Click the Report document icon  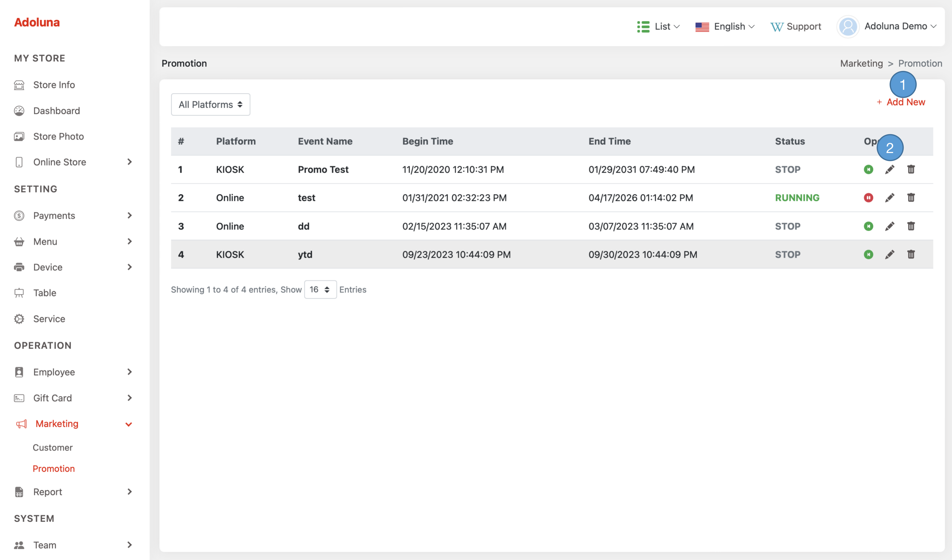click(19, 492)
